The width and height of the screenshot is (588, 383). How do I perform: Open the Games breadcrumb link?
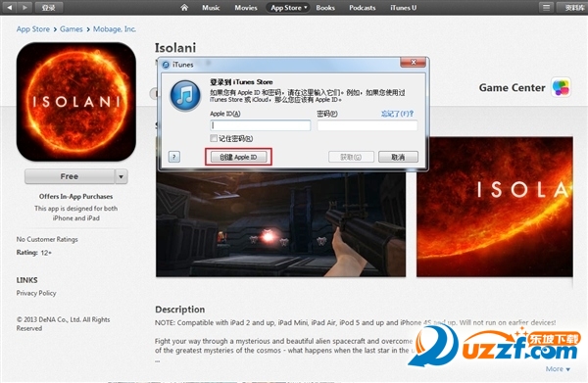(72, 29)
